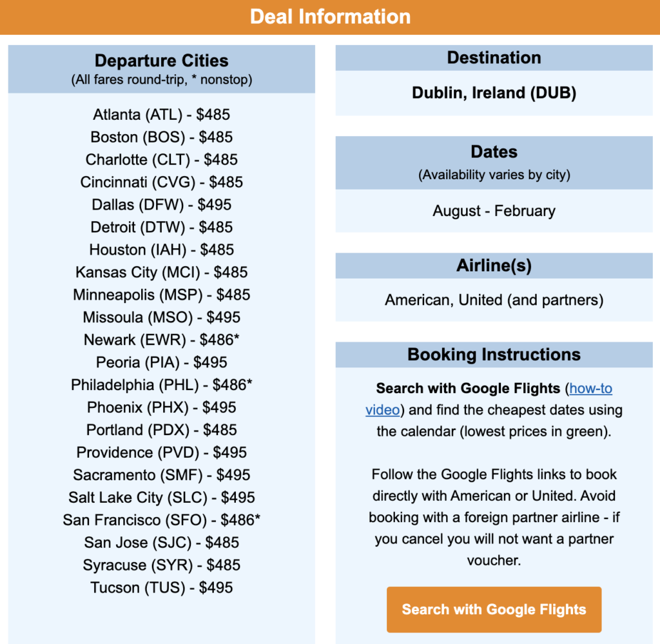Click the Deal Information header banner

[x=330, y=17]
